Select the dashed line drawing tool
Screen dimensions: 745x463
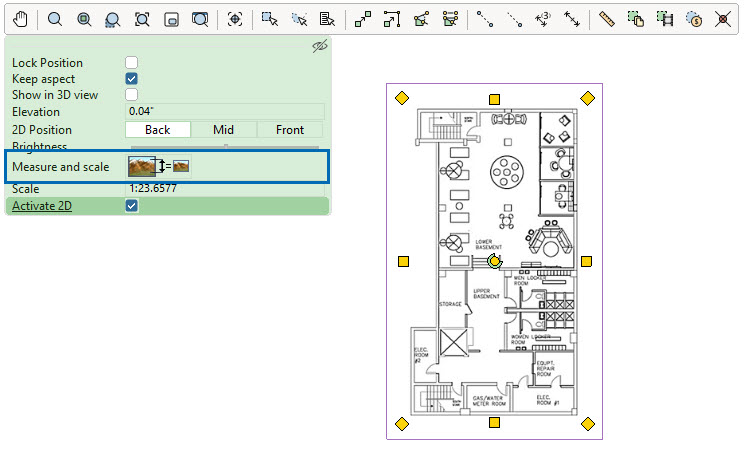(x=514, y=19)
